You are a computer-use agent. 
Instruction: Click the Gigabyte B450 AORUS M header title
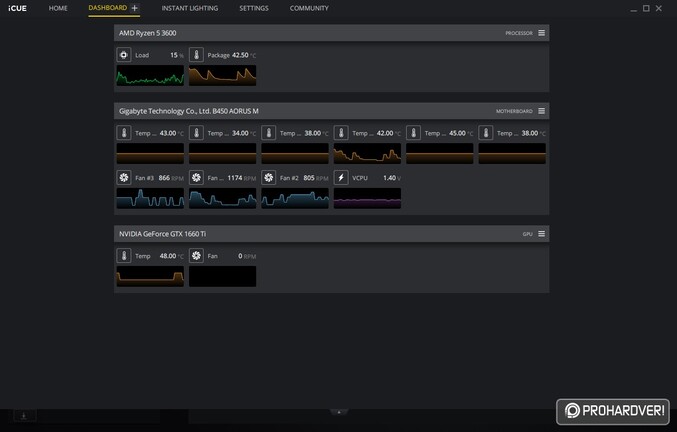click(189, 111)
